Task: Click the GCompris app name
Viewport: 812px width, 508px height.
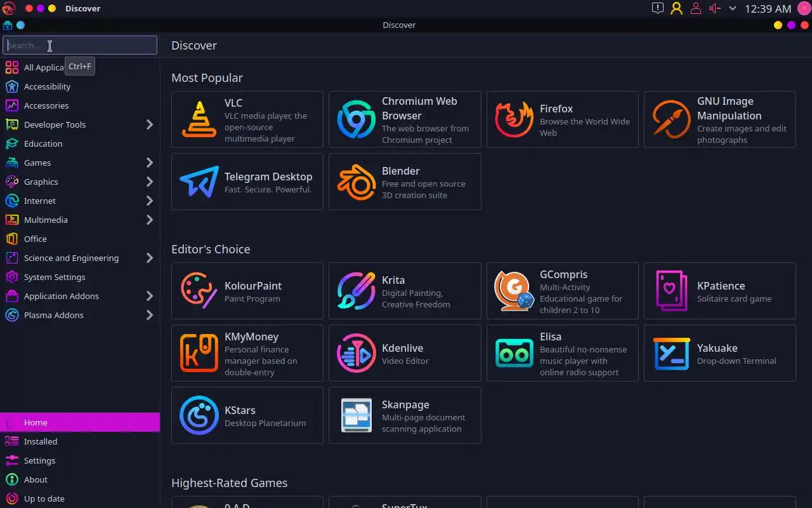Action: pos(563,274)
